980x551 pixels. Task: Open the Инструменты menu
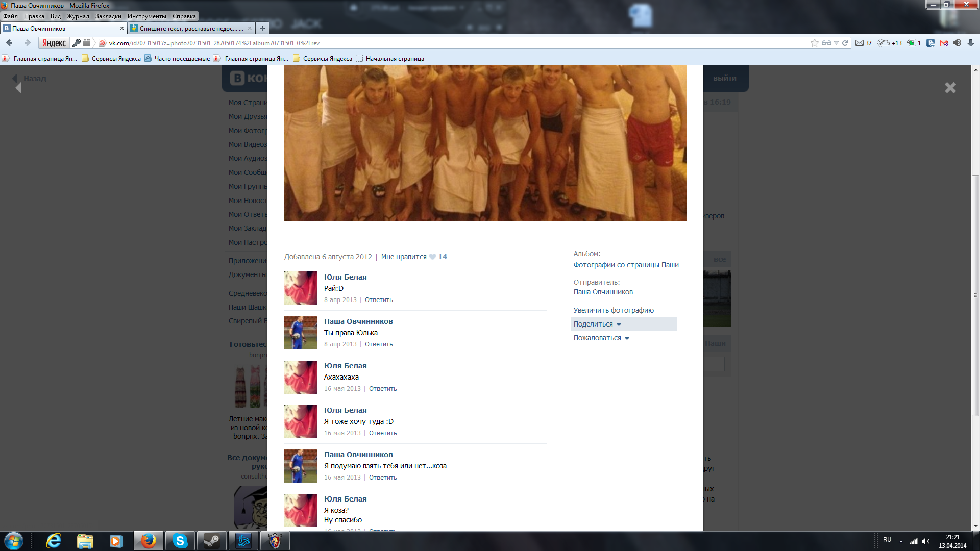click(146, 16)
